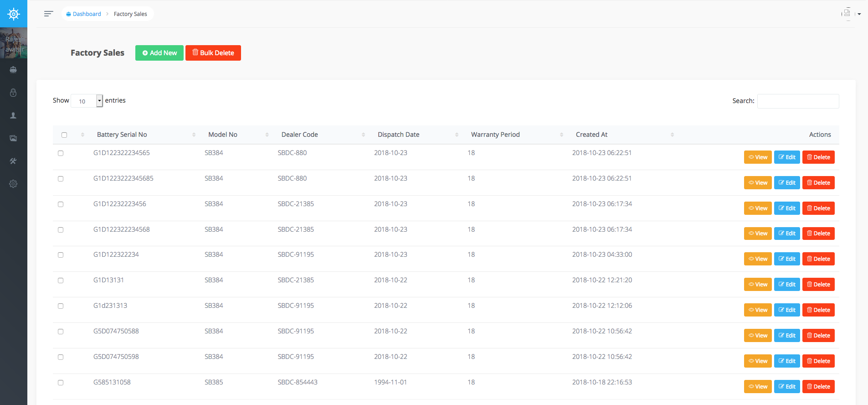The height and width of the screenshot is (405, 868).
Task: Toggle the sidebar hamburger menu icon
Action: pos(49,14)
